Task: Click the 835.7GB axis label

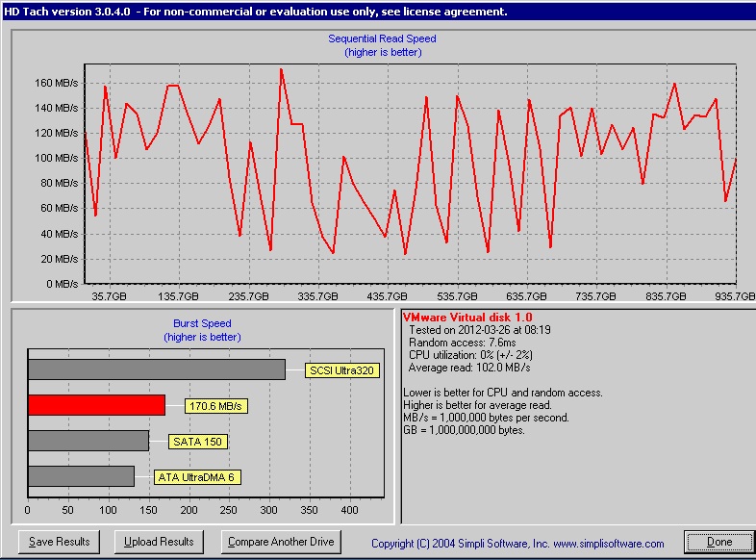Action: tap(666, 296)
